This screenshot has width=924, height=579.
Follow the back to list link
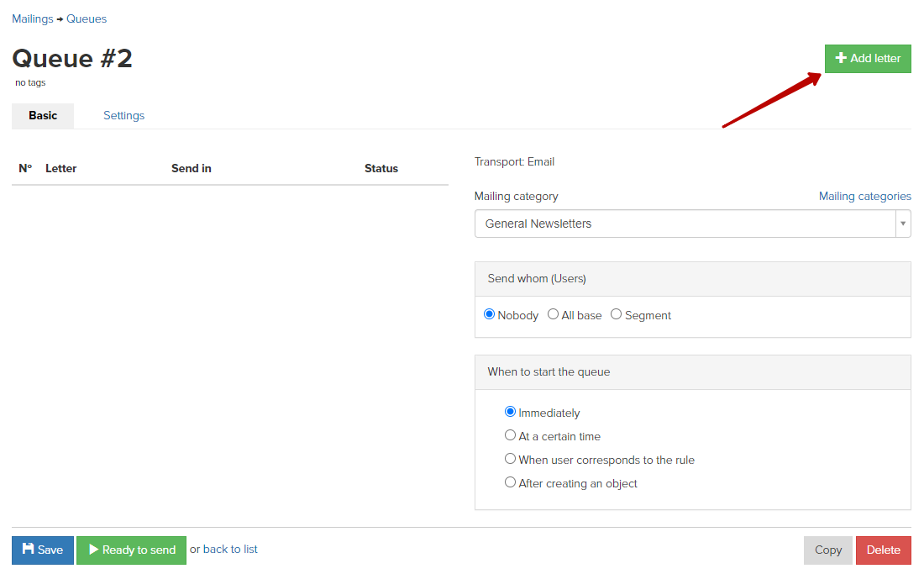[230, 549]
